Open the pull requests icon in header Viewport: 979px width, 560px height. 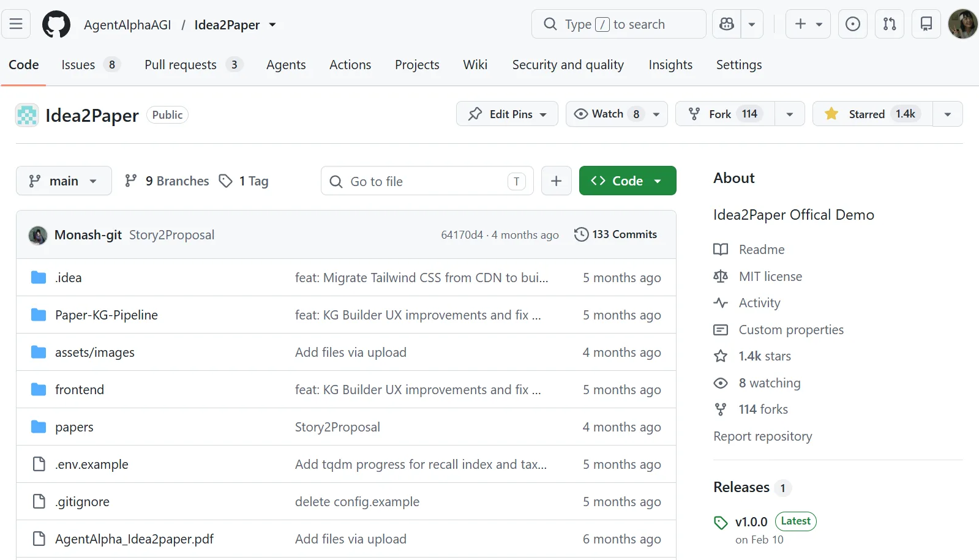[x=890, y=24]
